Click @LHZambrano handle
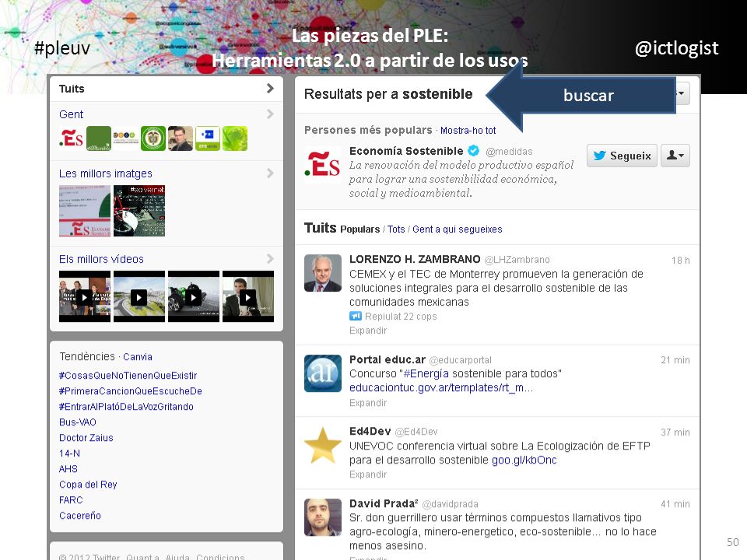This screenshot has width=747, height=560. pos(517,260)
